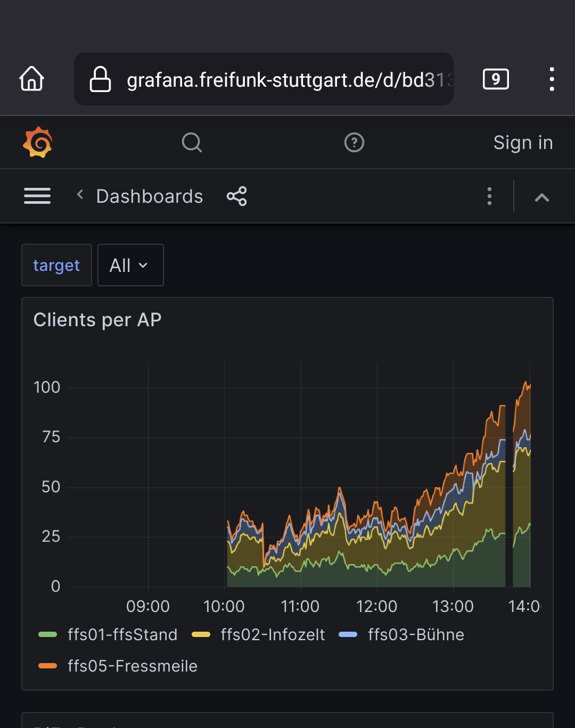Open dashboard three-dot options menu
Viewport: 575px width, 728px height.
coord(489,196)
